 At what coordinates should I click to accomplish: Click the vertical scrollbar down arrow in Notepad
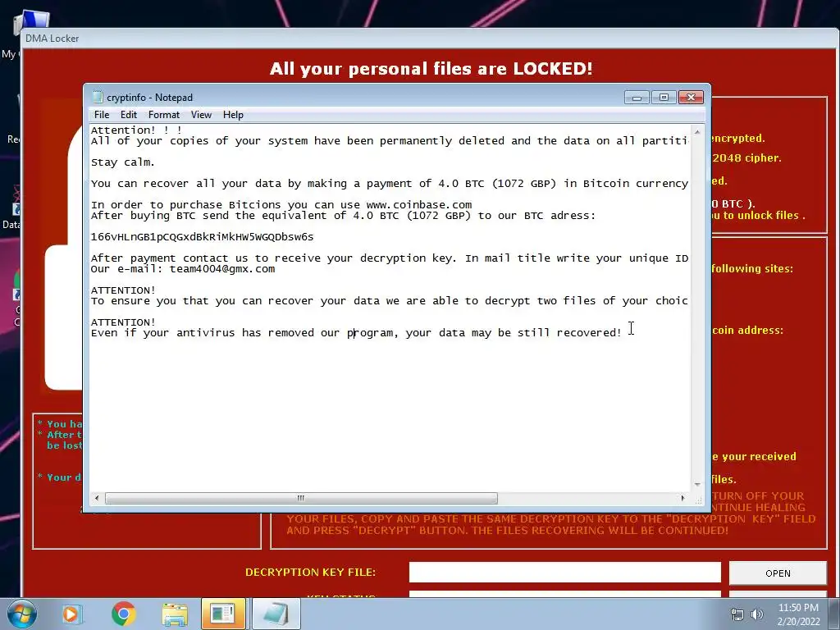[x=697, y=484]
